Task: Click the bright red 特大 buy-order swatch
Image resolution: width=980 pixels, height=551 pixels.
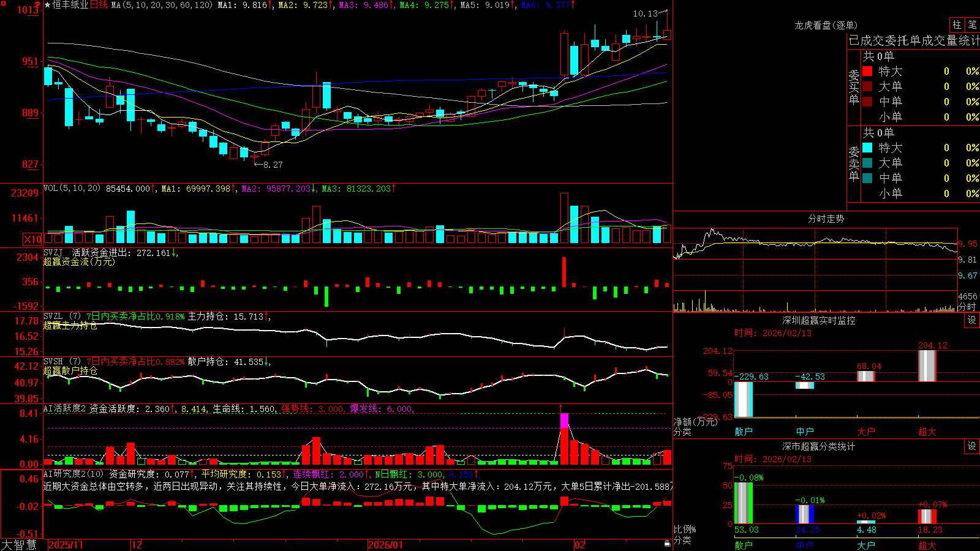Action: (867, 71)
